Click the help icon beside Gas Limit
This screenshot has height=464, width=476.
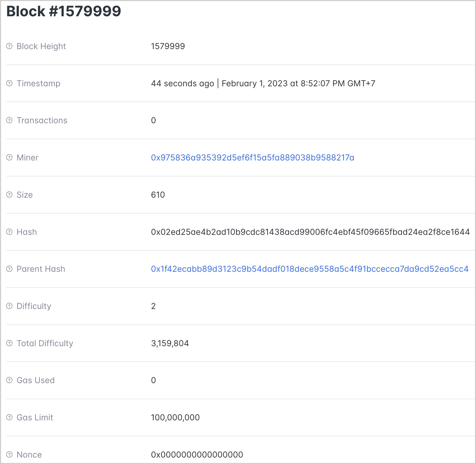(9, 417)
